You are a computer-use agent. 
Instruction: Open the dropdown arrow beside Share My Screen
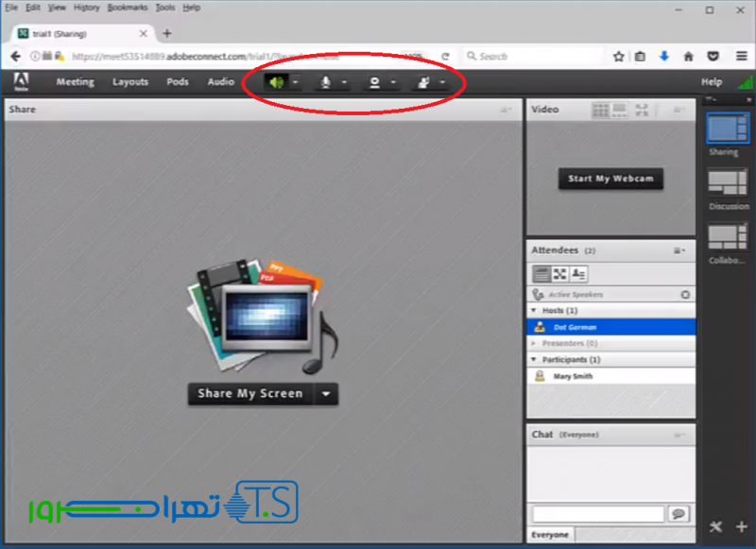coord(326,394)
